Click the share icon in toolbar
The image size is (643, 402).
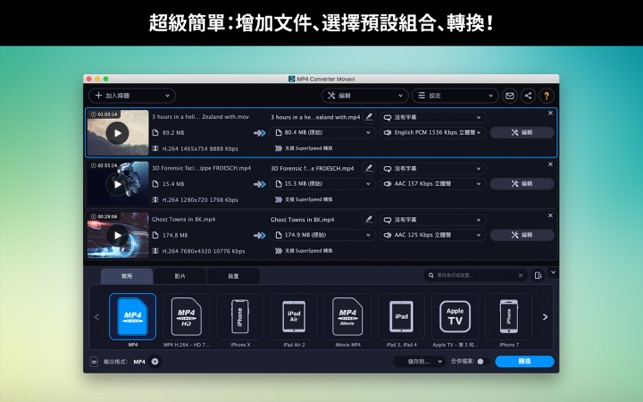tap(528, 96)
